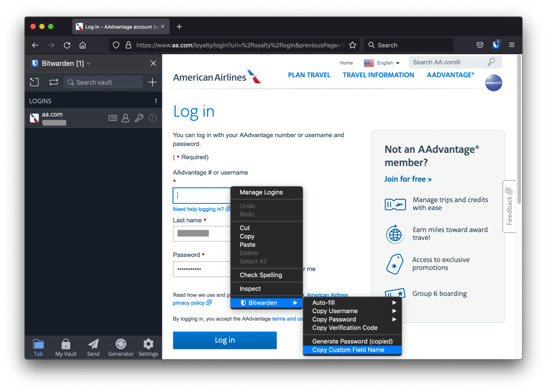The width and height of the screenshot is (547, 392).
Task: Open the AADVANTAGE menu
Action: coord(450,75)
